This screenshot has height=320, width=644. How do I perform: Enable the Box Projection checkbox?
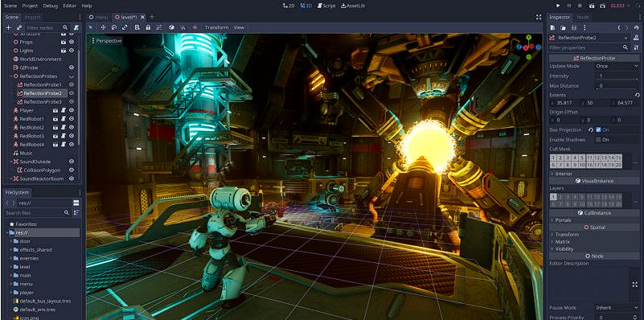point(598,129)
